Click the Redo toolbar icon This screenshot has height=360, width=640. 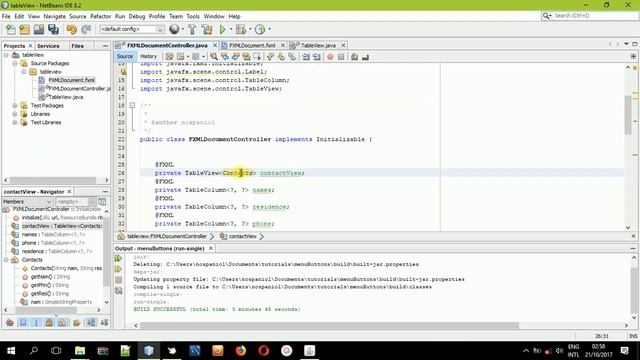[86, 29]
